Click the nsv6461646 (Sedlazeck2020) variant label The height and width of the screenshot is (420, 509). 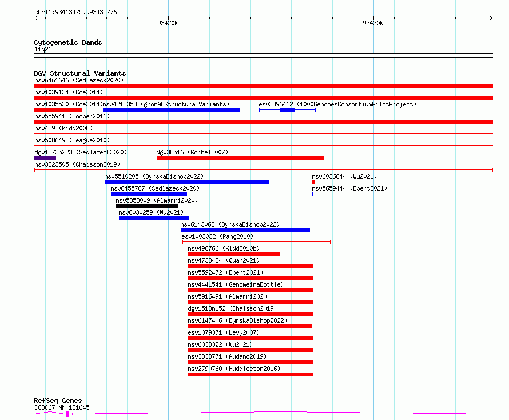(79, 80)
